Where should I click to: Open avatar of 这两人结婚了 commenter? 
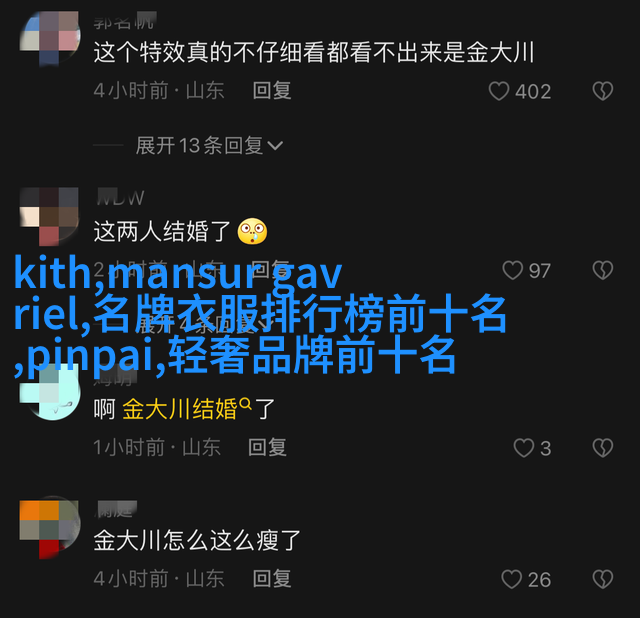point(50,216)
